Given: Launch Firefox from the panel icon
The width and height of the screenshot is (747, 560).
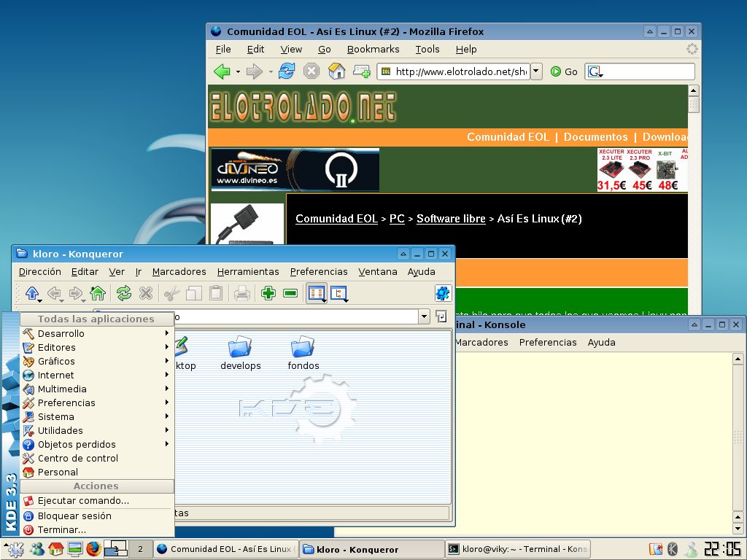Looking at the screenshot, I should coord(93,549).
